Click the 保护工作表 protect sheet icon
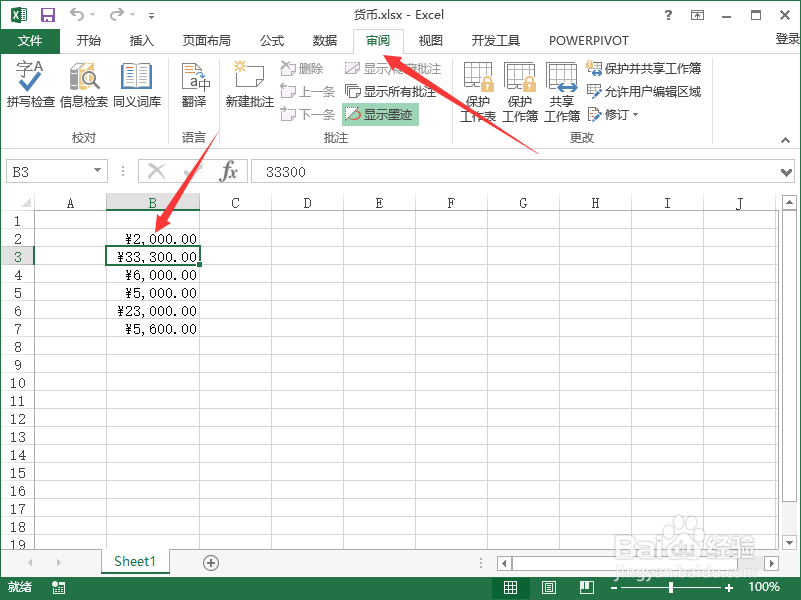Image resolution: width=801 pixels, height=600 pixels. pyautogui.click(x=478, y=93)
